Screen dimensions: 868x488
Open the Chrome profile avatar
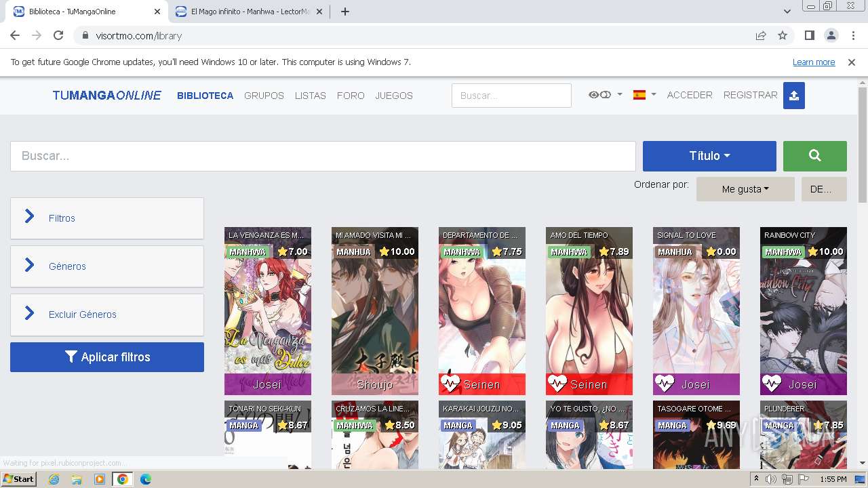click(831, 36)
